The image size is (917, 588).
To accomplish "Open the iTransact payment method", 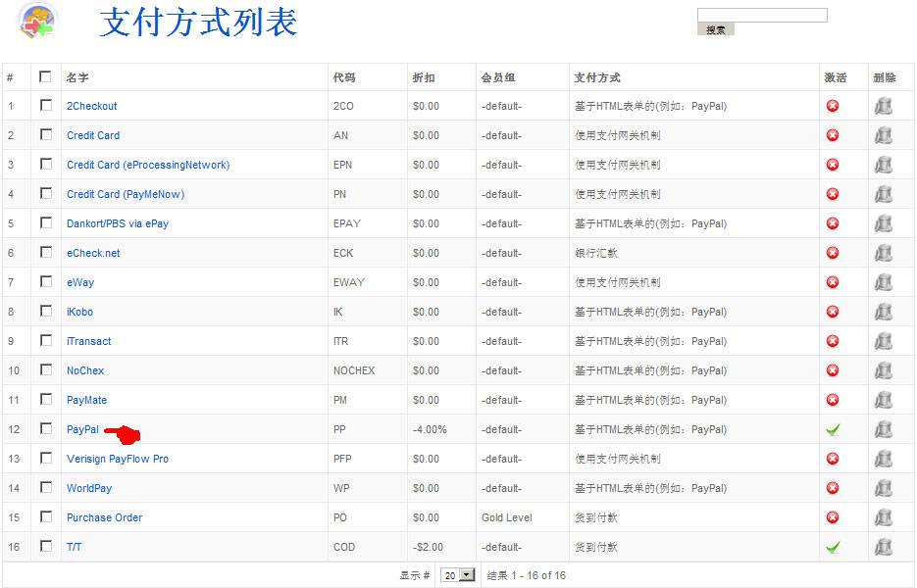I will [88, 341].
